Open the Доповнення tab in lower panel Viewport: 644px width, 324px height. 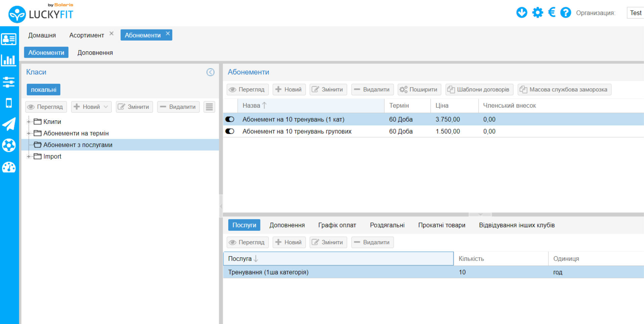coord(287,225)
